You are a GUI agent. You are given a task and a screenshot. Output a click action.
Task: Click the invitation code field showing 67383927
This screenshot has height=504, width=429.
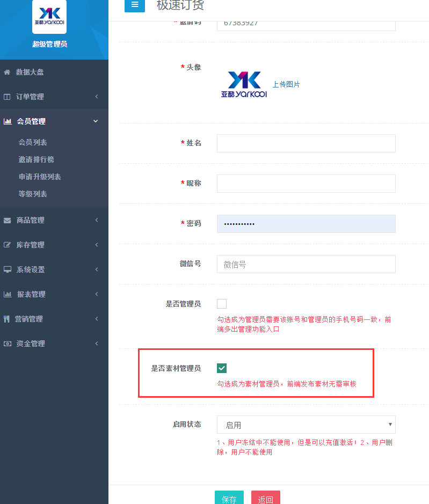pyautogui.click(x=306, y=26)
